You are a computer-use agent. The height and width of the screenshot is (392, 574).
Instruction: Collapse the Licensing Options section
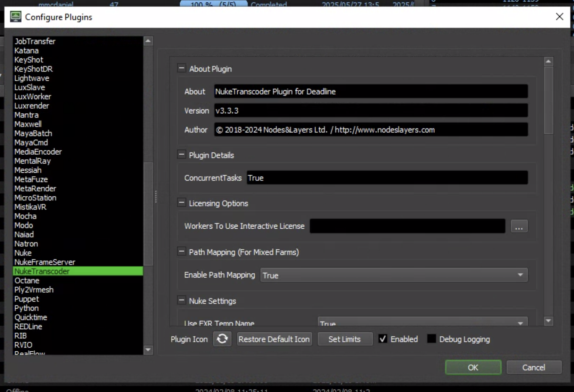(181, 203)
